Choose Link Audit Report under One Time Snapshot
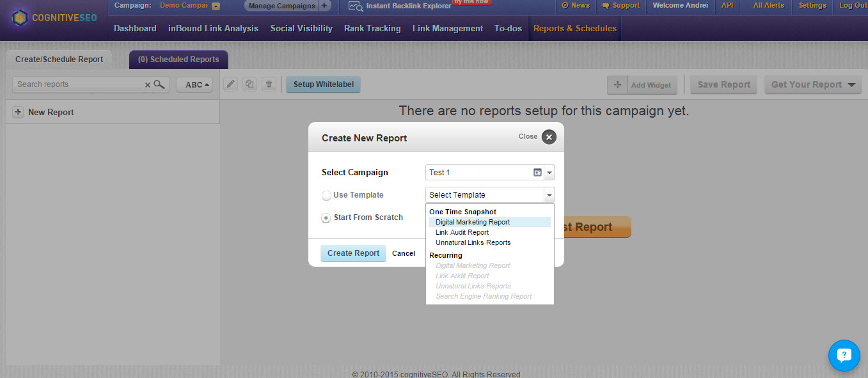 [462, 232]
